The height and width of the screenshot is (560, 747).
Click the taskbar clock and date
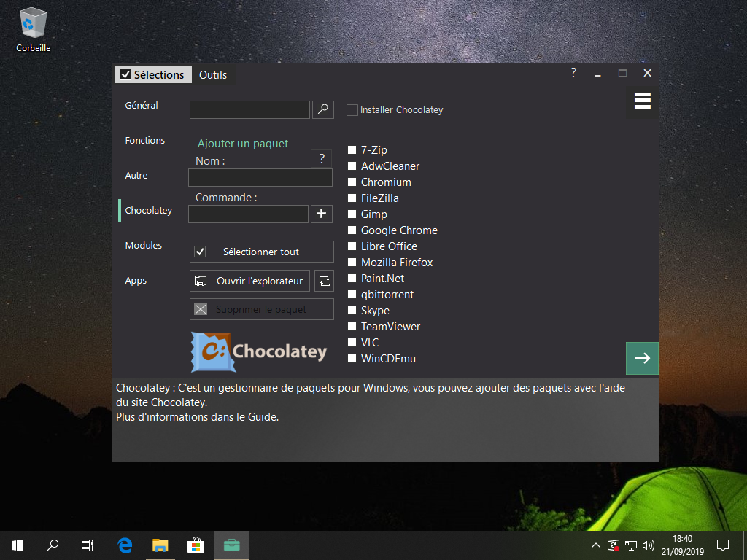coord(682,545)
